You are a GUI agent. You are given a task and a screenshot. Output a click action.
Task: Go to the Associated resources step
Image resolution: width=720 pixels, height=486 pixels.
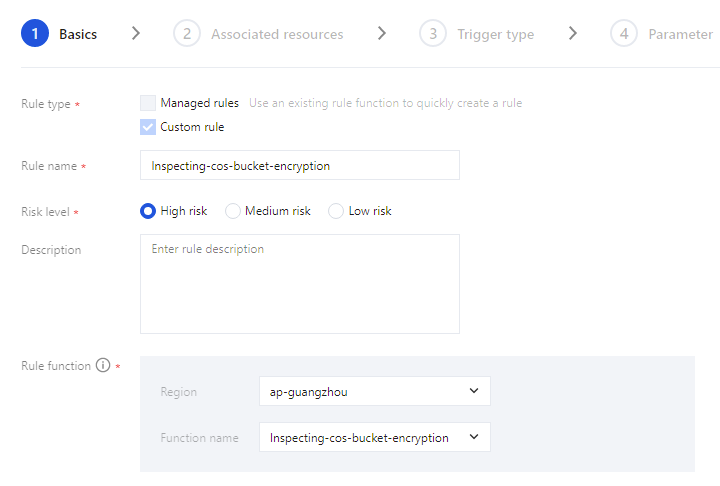pos(277,35)
